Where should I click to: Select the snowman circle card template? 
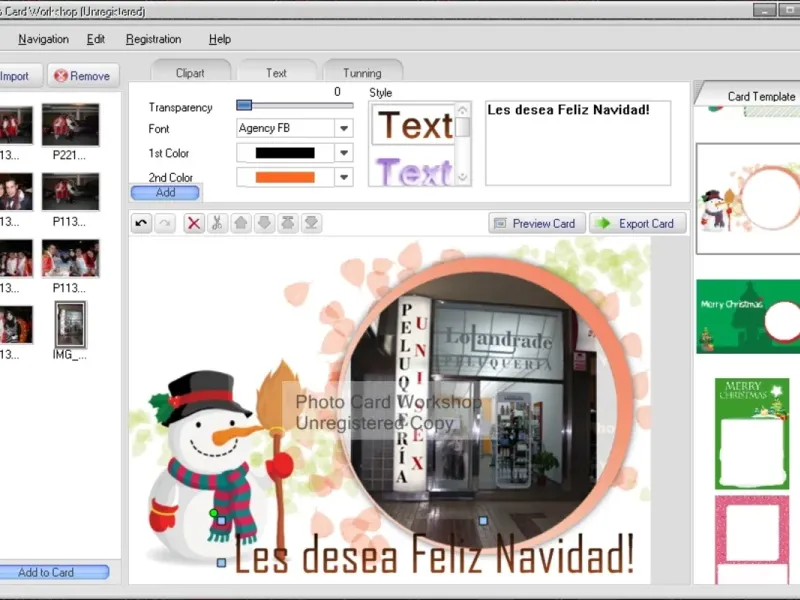[x=748, y=198]
